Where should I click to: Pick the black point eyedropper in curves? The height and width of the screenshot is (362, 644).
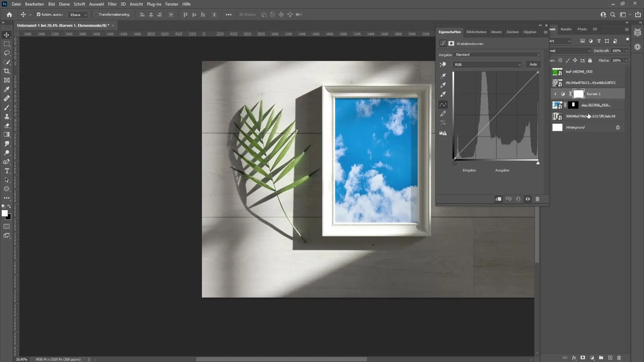click(443, 76)
